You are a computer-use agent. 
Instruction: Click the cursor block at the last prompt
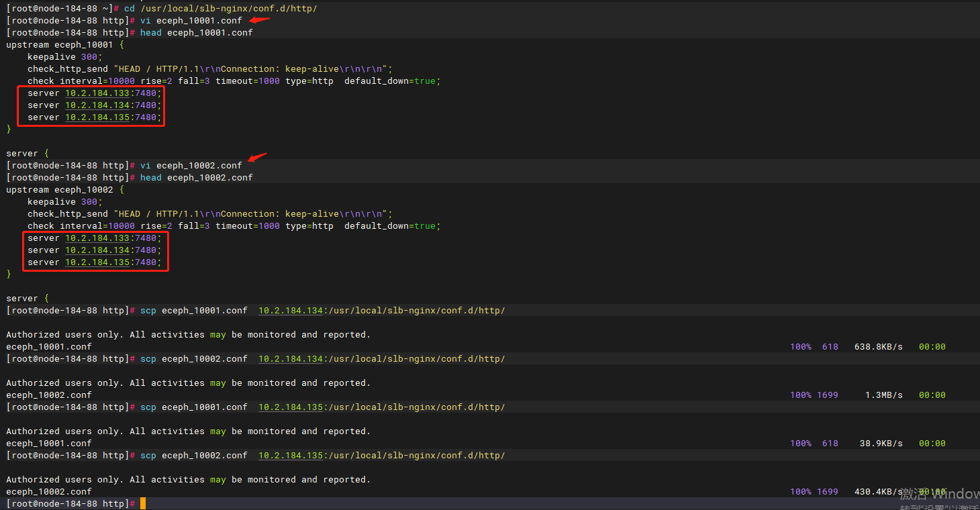coord(142,503)
